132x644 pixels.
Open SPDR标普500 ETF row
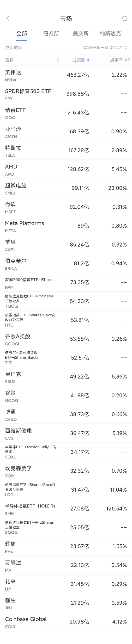click(66, 94)
